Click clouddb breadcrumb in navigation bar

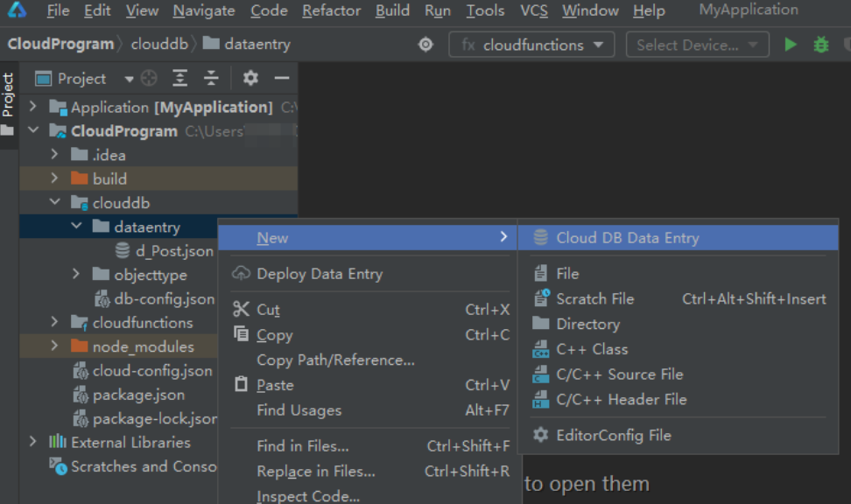tap(159, 44)
